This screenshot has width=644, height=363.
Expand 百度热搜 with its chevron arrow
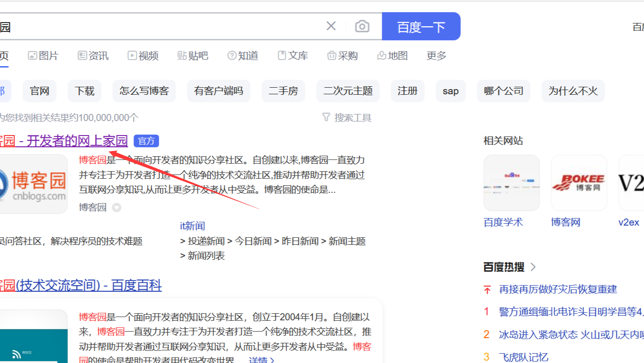click(533, 267)
